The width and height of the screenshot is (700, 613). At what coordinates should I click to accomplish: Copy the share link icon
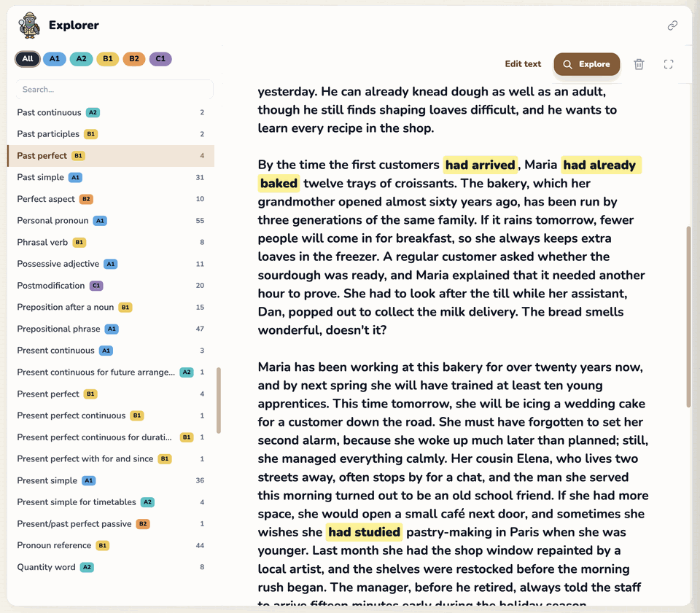click(672, 26)
